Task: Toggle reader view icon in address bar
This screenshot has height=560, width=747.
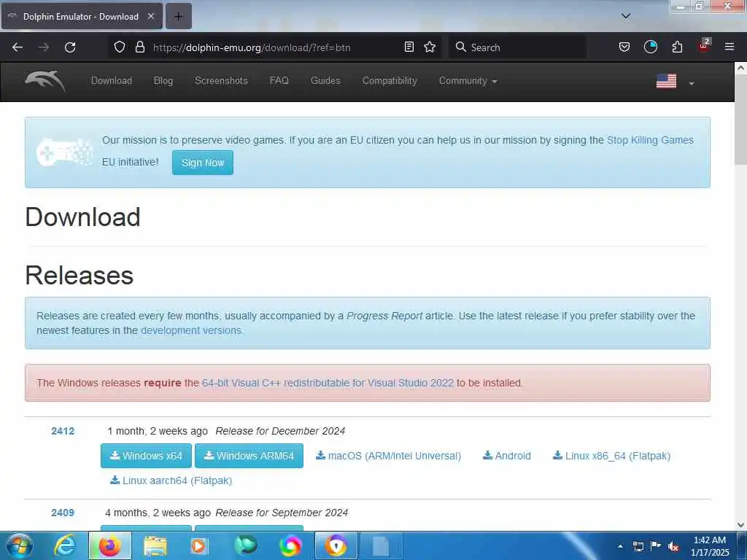Action: pos(409,47)
